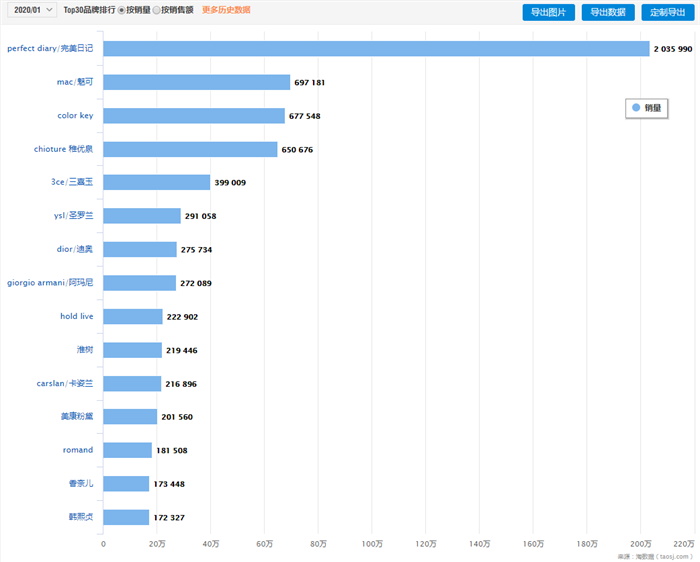The height and width of the screenshot is (562, 700).
Task: Click the dior bar valued 275 734
Action: (x=140, y=250)
